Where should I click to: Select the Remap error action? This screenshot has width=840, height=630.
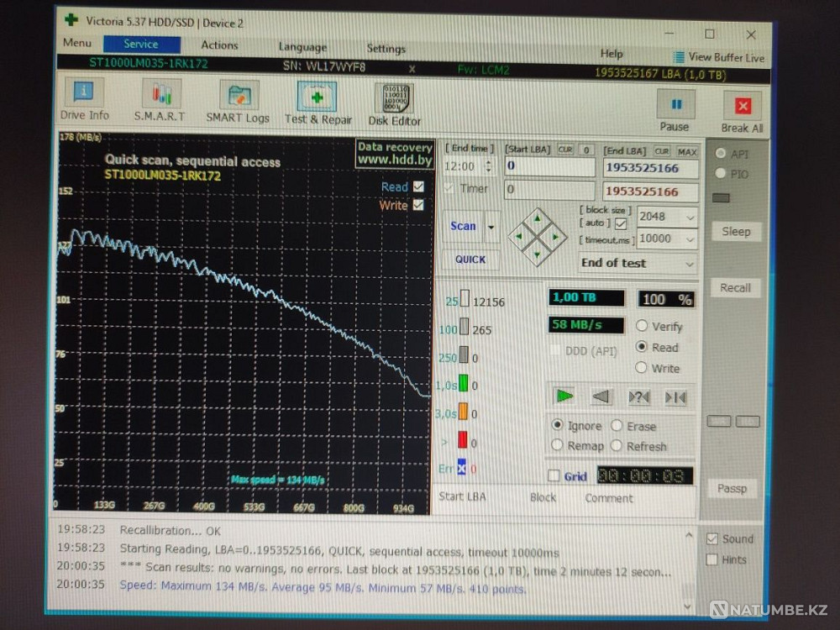[557, 446]
